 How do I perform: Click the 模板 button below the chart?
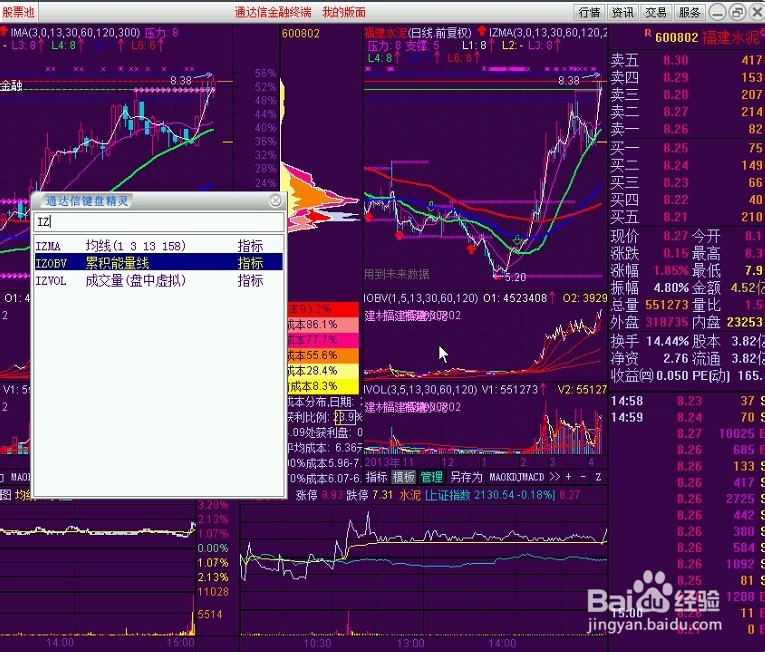[403, 477]
